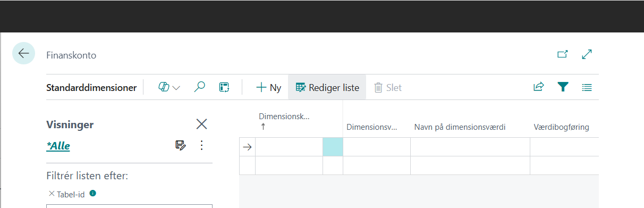The width and height of the screenshot is (644, 208).
Task: Click Tabel-id info icon
Action: pyautogui.click(x=93, y=194)
